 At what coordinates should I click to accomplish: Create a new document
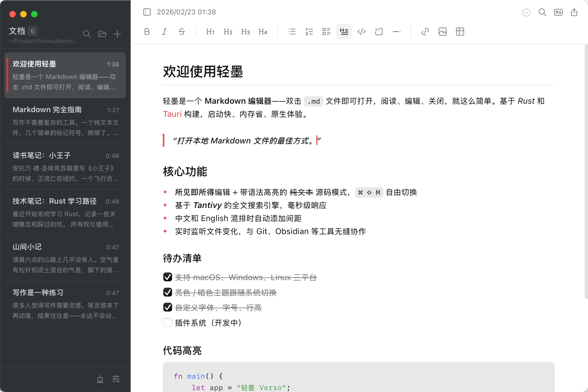point(117,34)
